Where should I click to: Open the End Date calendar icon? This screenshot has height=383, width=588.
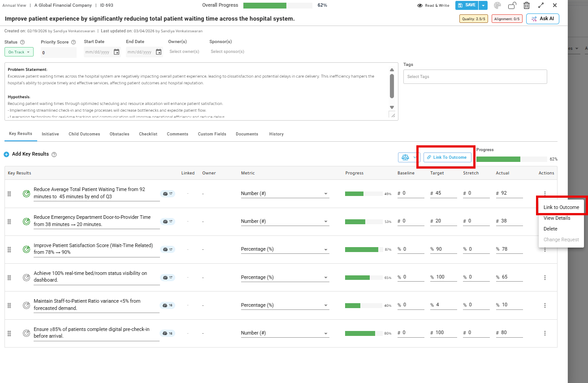159,52
